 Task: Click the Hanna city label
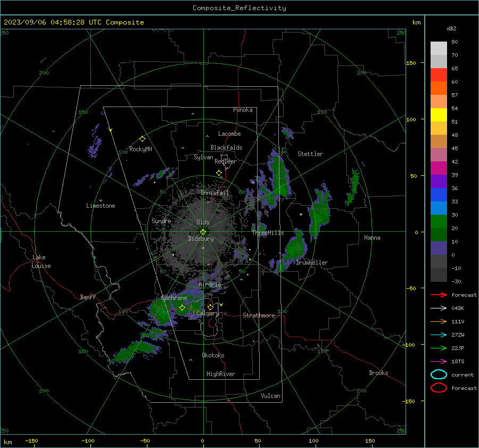(x=372, y=238)
